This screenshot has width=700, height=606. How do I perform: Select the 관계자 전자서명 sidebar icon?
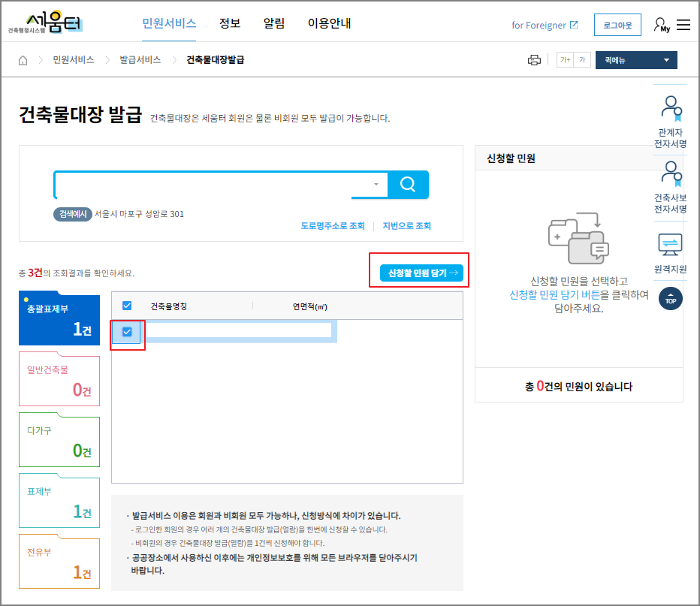point(671,114)
